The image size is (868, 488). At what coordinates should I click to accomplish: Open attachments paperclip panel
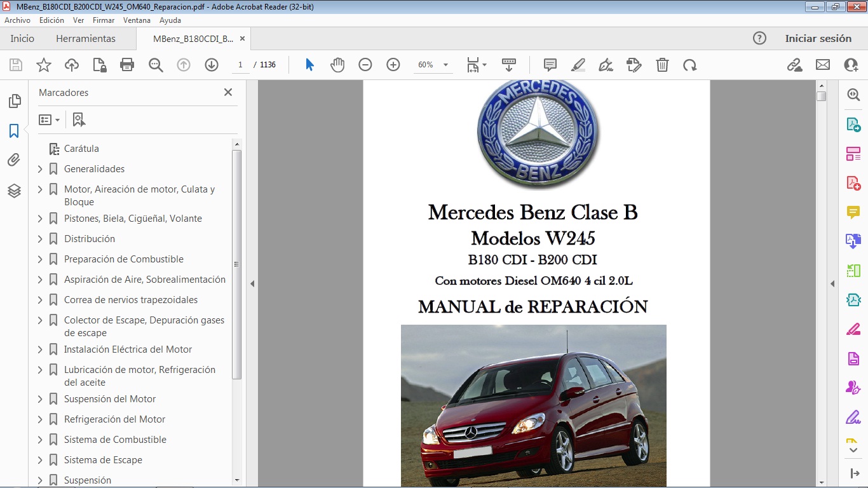tap(14, 160)
